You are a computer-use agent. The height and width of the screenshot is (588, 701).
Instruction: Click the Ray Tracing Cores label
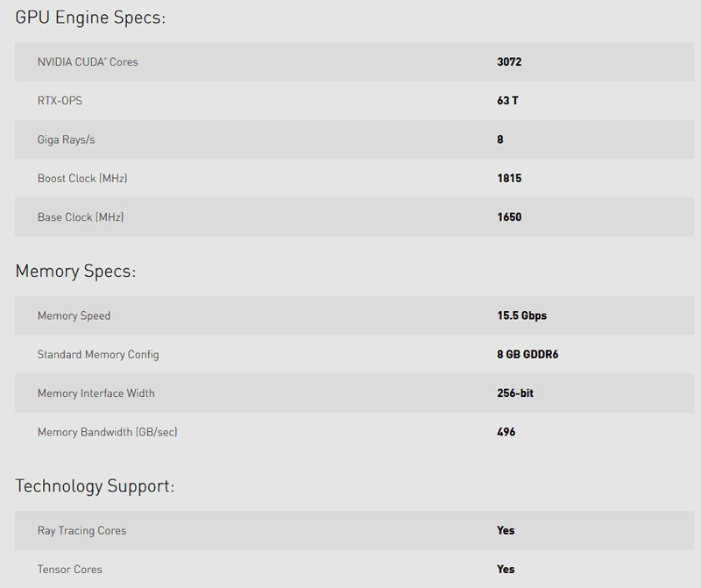coord(81,530)
